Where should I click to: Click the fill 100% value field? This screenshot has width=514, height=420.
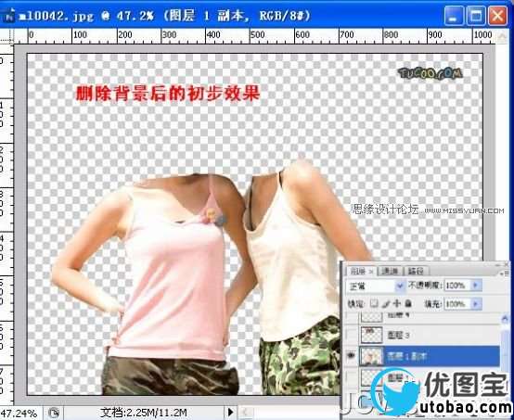456,304
